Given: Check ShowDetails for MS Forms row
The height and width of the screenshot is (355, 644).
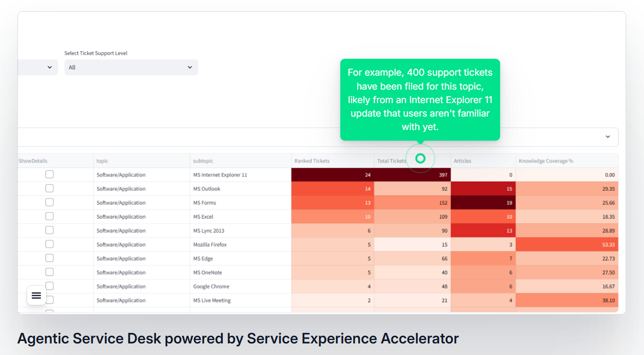Looking at the screenshot, I should tap(50, 202).
